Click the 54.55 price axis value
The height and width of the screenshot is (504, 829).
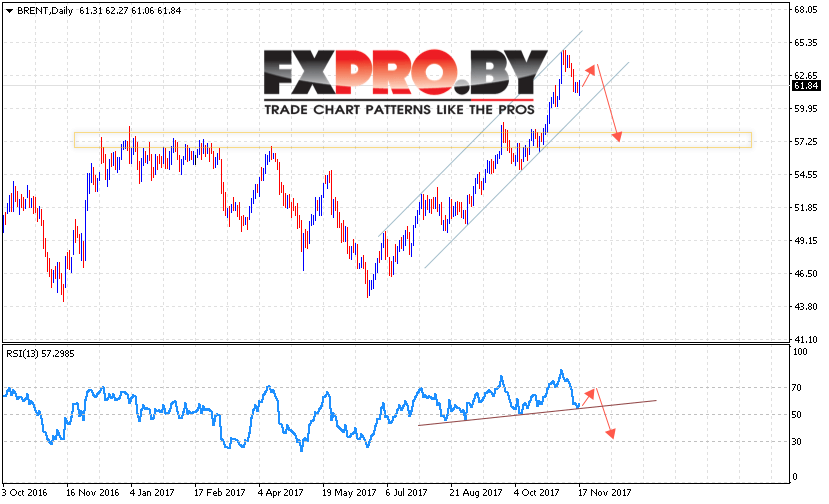[x=806, y=175]
